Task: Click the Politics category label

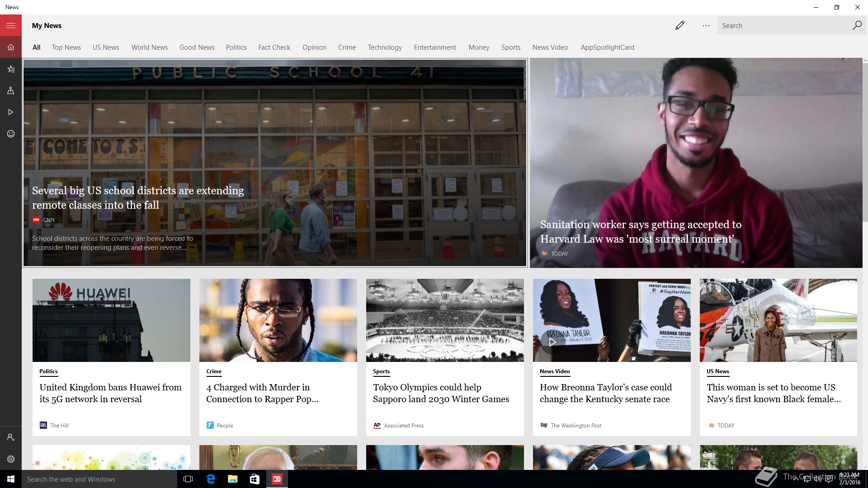Action: (48, 371)
